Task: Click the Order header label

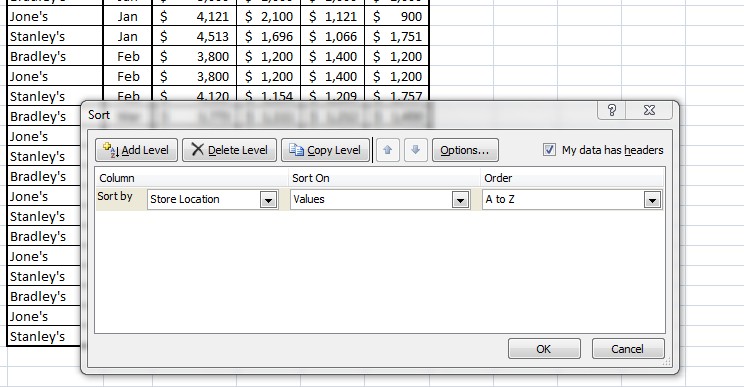Action: [498, 178]
